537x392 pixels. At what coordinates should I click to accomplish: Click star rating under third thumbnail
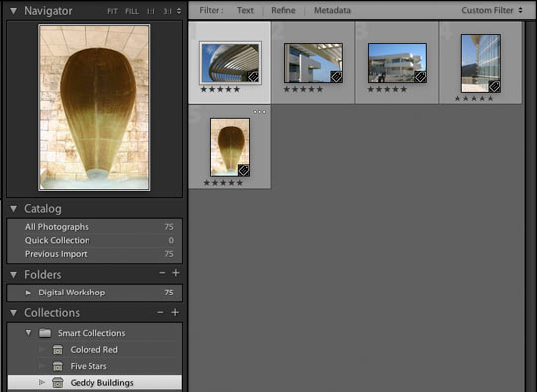(387, 90)
